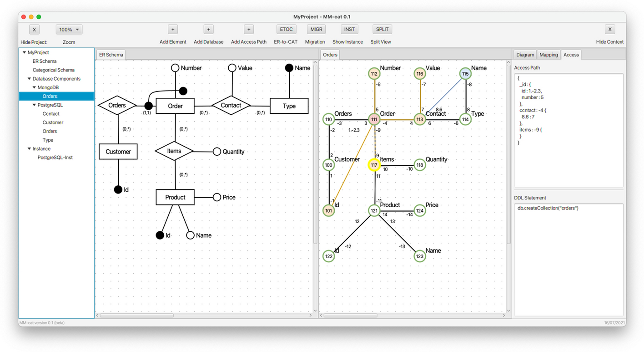Image resolution: width=644 pixels, height=352 pixels.
Task: Select node 100 Customer in graph
Action: point(328,165)
